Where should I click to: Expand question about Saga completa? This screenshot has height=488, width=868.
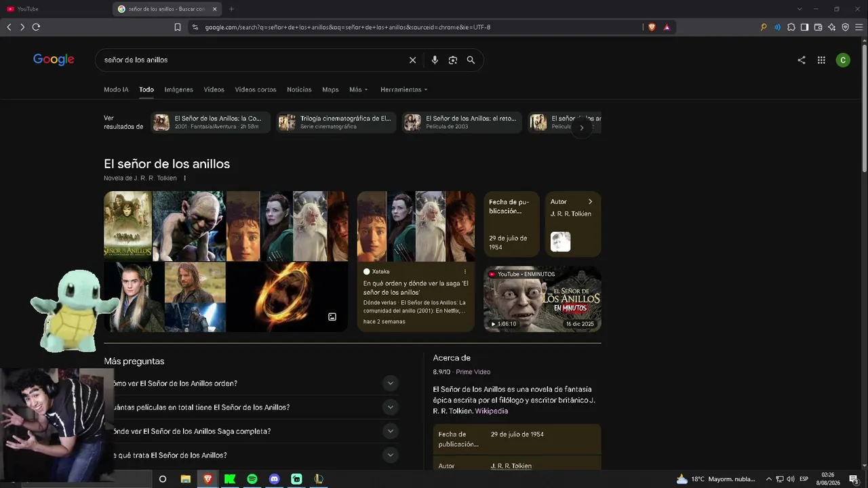tap(390, 431)
